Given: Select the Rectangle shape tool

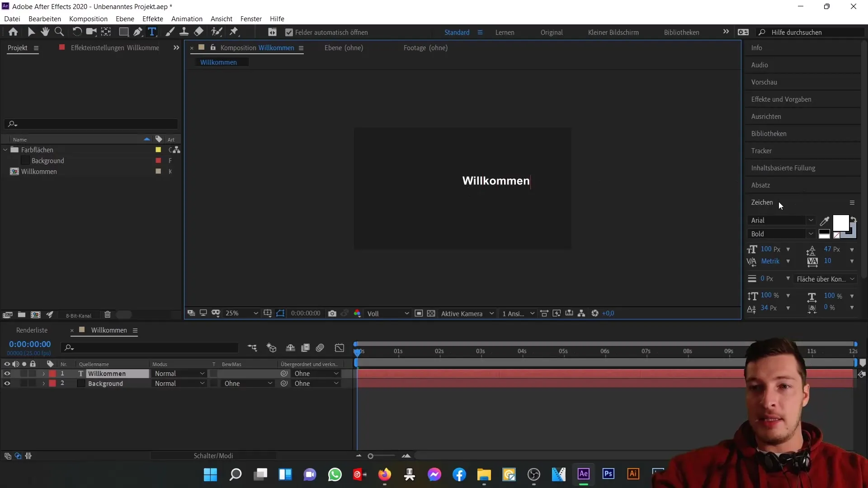Looking at the screenshot, I should pyautogui.click(x=123, y=32).
